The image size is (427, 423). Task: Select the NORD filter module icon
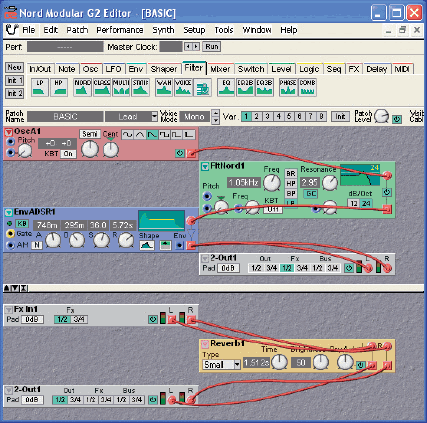(x=82, y=88)
